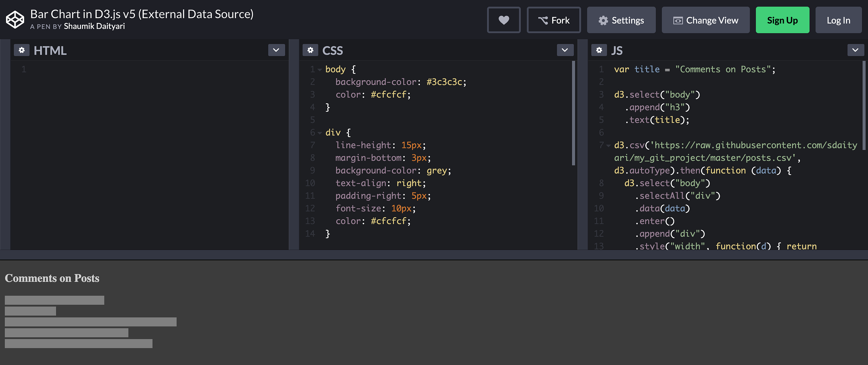Click the CSS editor vertical scrollbar

point(573,113)
